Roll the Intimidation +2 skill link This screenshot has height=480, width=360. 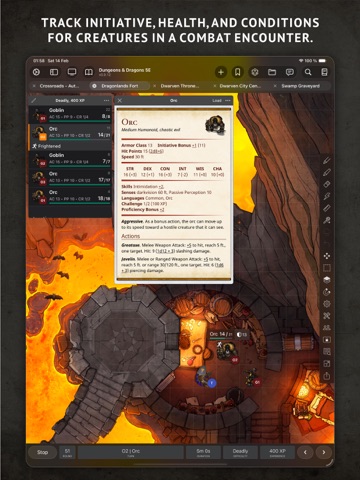(x=161, y=187)
